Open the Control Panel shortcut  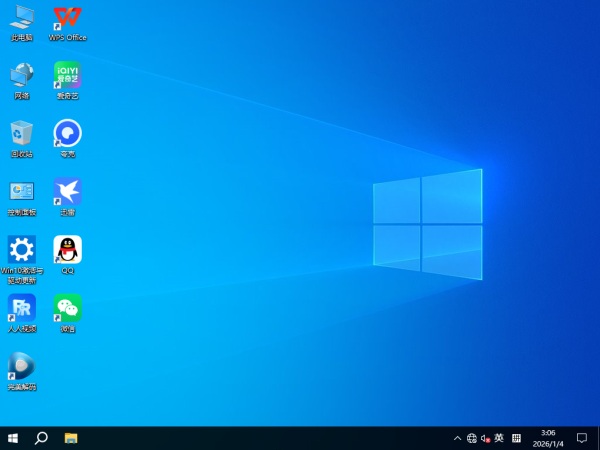pos(22,191)
